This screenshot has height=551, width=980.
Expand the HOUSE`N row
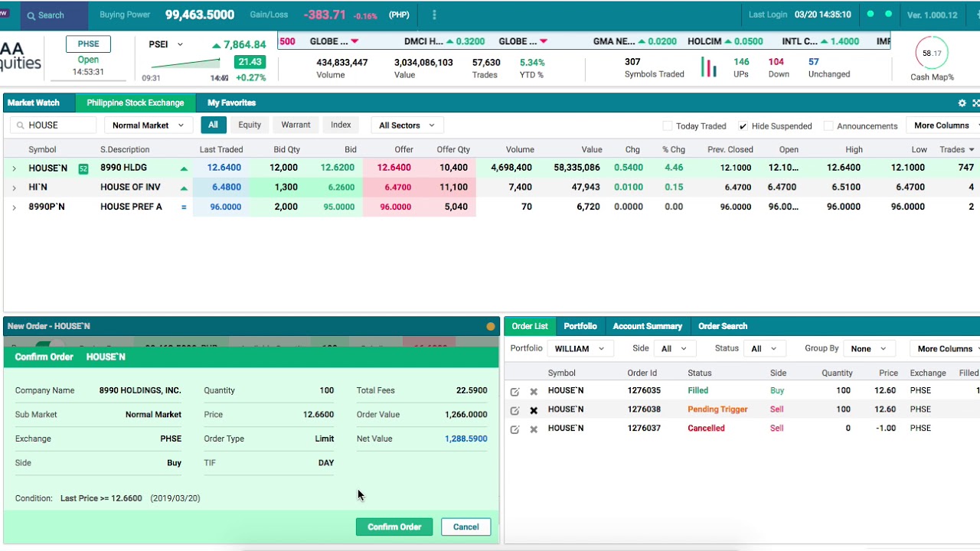point(14,168)
